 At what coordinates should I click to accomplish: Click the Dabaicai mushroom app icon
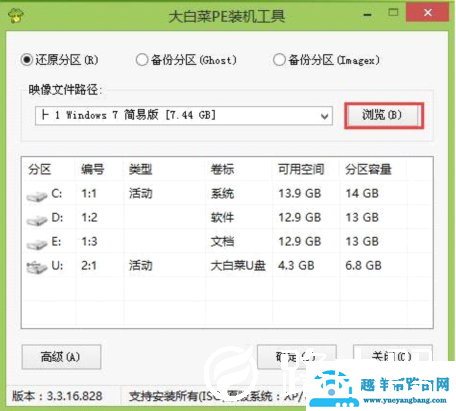point(16,15)
